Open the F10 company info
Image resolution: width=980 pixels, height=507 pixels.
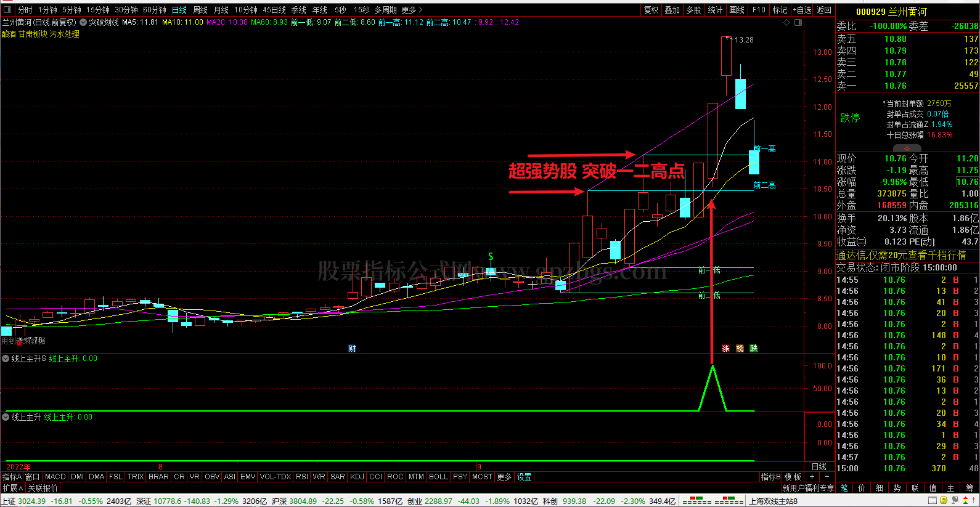(759, 10)
